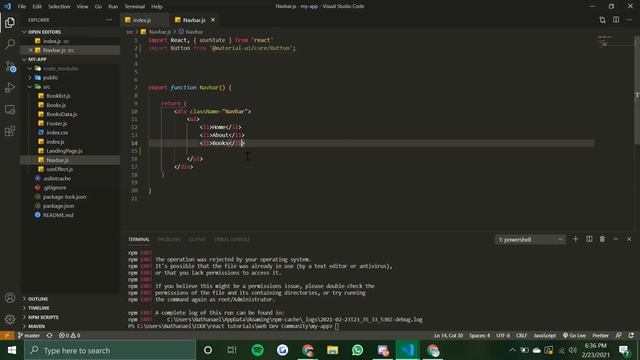Viewport: 640px width, 360px height.
Task: Open the Search view in activity bar
Action: pyautogui.click(x=10, y=44)
